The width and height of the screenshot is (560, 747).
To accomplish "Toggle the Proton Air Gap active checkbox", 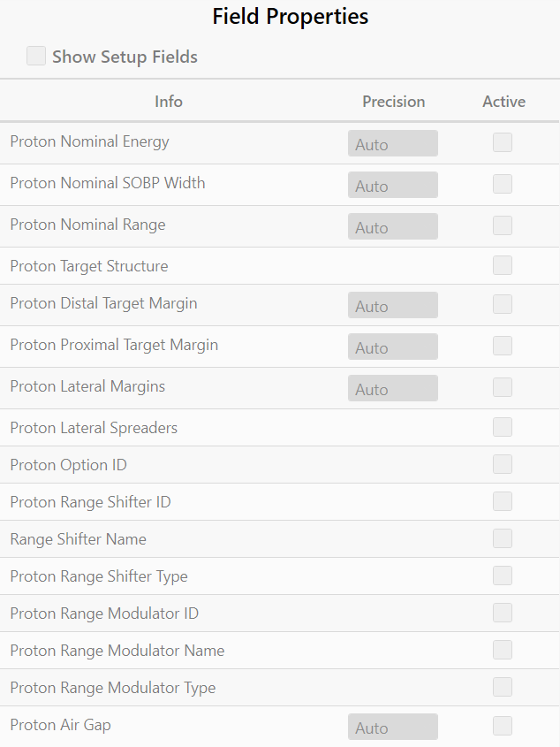I will pyautogui.click(x=503, y=726).
